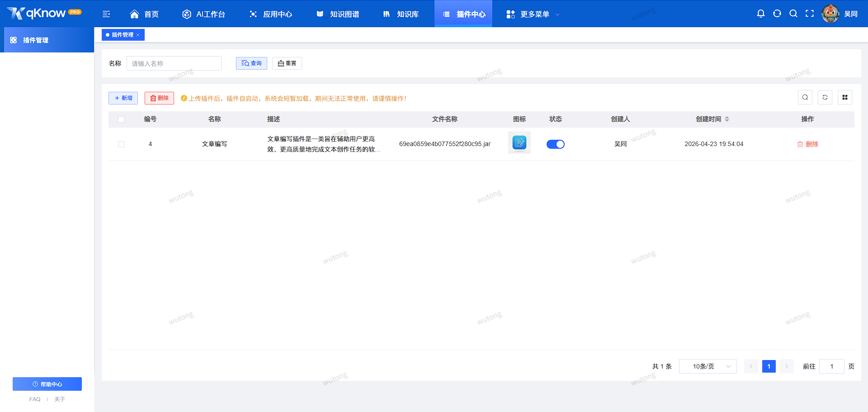The width and height of the screenshot is (868, 412).
Task: Open the global search magnifier in header
Action: click(793, 14)
